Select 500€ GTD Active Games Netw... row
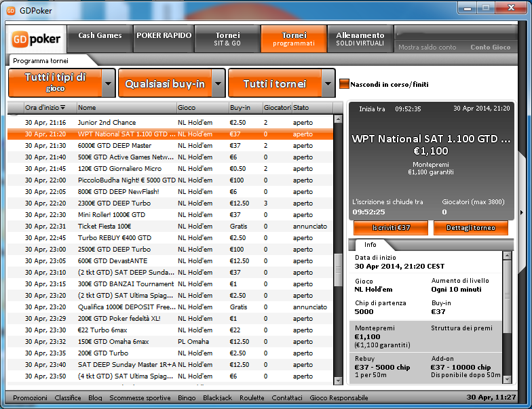This screenshot has height=409, width=532. (x=170, y=157)
